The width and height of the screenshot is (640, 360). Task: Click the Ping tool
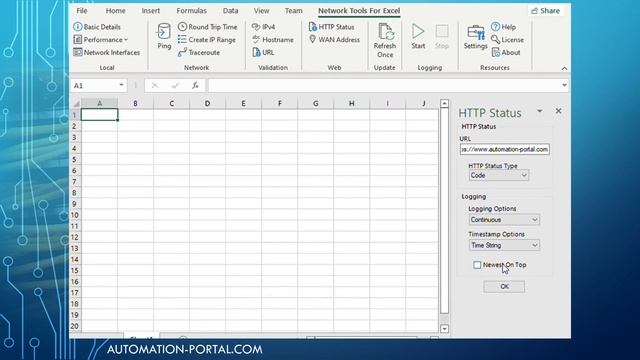point(164,36)
